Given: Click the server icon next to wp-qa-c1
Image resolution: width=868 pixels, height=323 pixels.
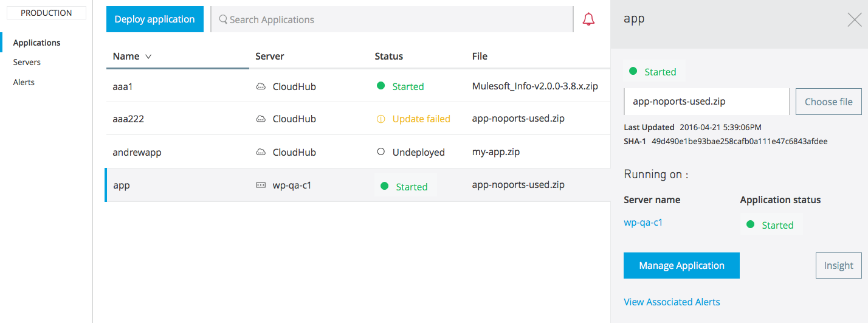Looking at the screenshot, I should [x=261, y=186].
